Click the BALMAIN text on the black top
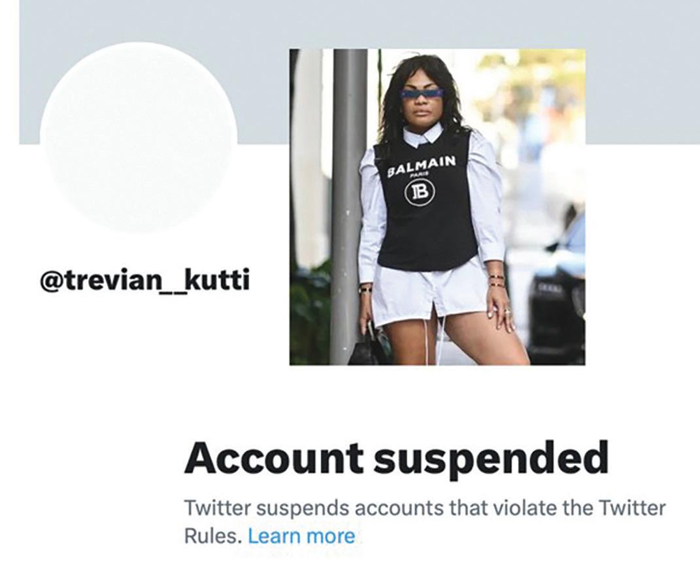Image resolution: width=700 pixels, height=588 pixels. point(422,165)
